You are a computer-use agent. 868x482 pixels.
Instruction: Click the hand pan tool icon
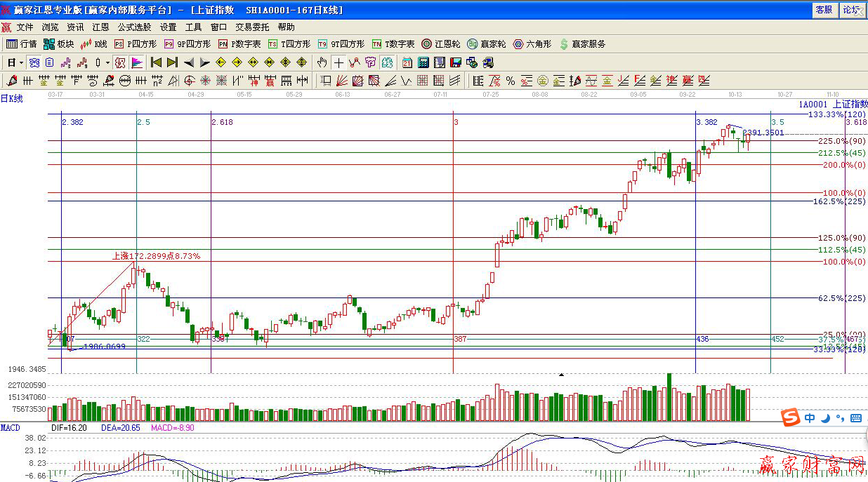pyautogui.click(x=322, y=62)
